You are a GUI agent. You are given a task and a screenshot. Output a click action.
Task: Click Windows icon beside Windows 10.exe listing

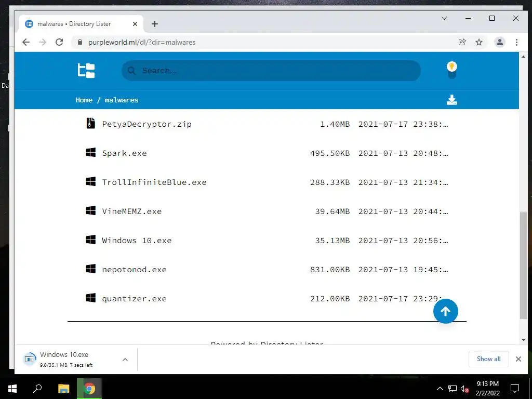(90, 240)
